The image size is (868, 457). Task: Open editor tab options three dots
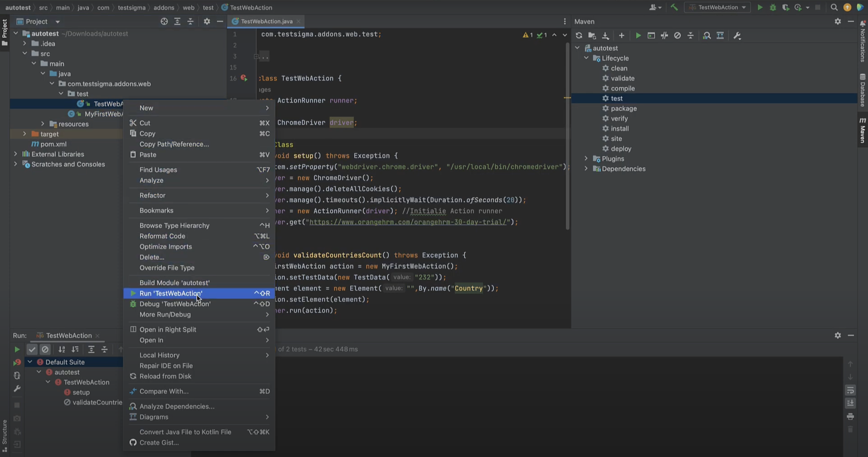pos(565,21)
